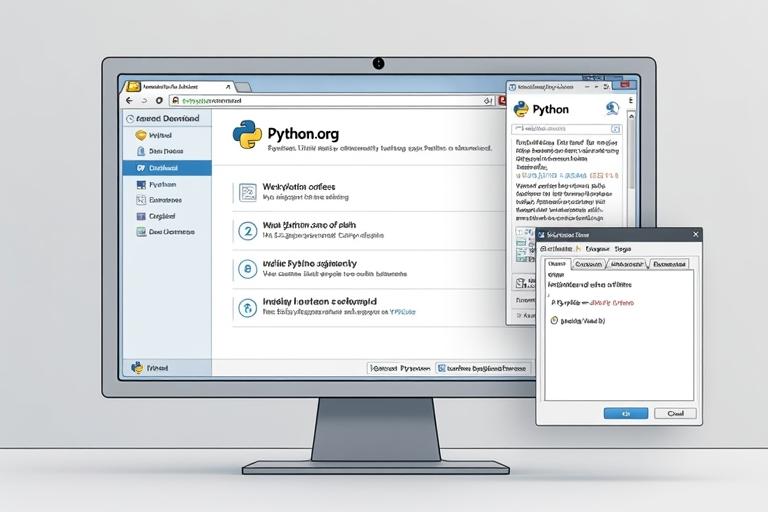Open the sidebar's Python row with the monitor icon
Image resolution: width=768 pixels, height=512 pixels.
point(167,185)
